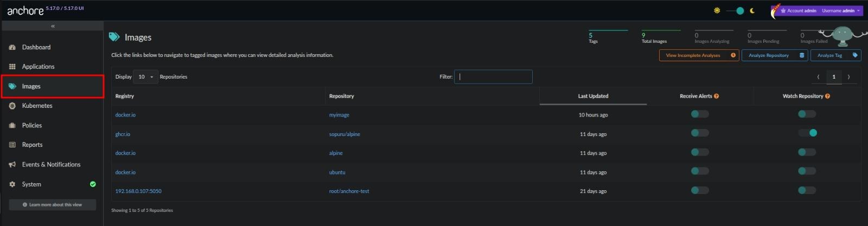
Task: Sort by Registry column header
Action: tap(218, 96)
